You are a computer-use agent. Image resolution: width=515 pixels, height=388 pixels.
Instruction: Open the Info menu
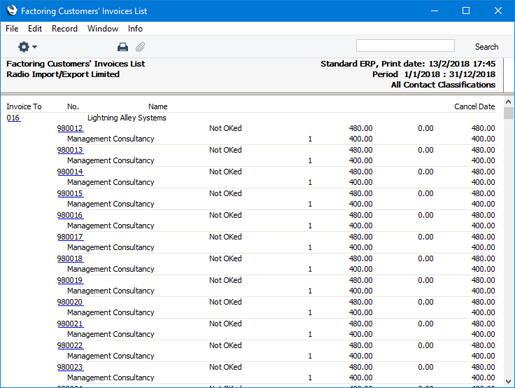point(135,29)
